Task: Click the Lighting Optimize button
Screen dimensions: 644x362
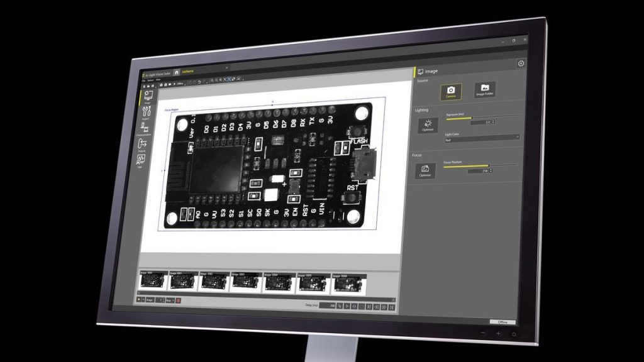Action: (x=428, y=125)
